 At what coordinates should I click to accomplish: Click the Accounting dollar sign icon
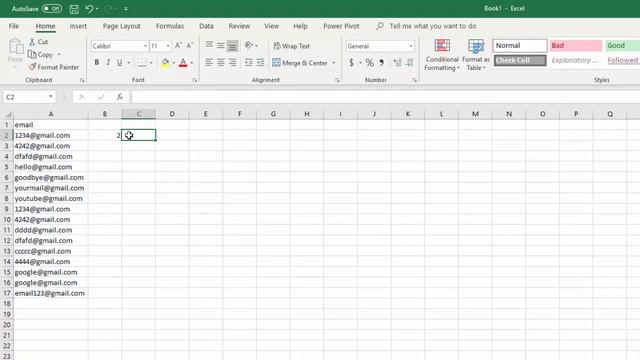351,63
